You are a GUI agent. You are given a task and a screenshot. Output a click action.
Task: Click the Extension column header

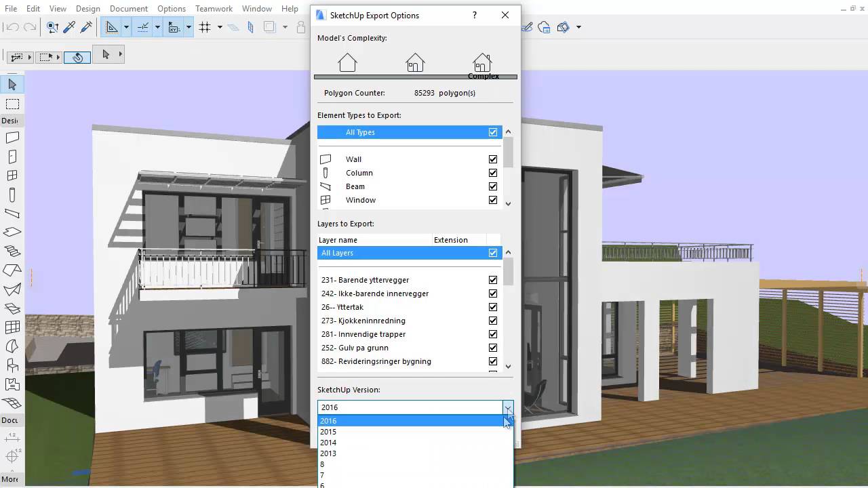pos(459,240)
